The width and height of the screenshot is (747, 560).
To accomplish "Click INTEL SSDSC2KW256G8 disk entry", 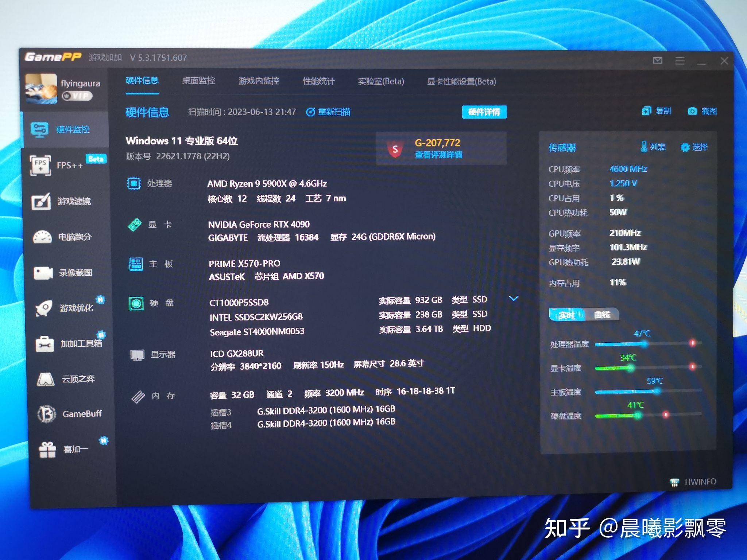I will (x=256, y=317).
